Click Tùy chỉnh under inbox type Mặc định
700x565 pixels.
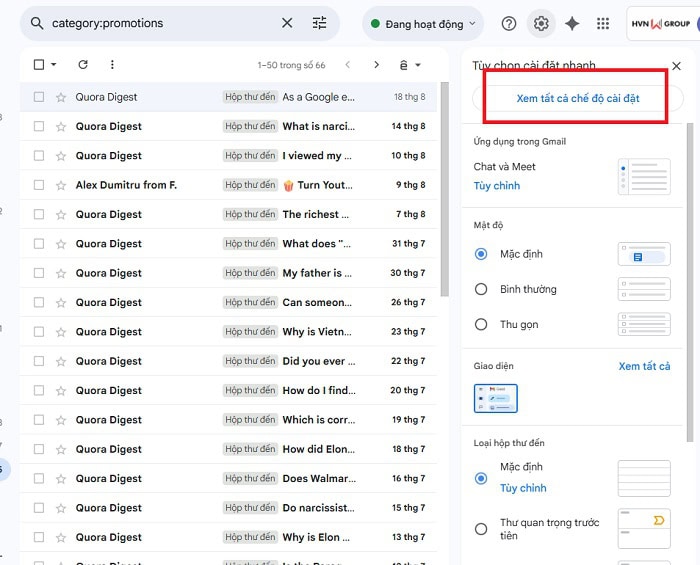coord(523,488)
